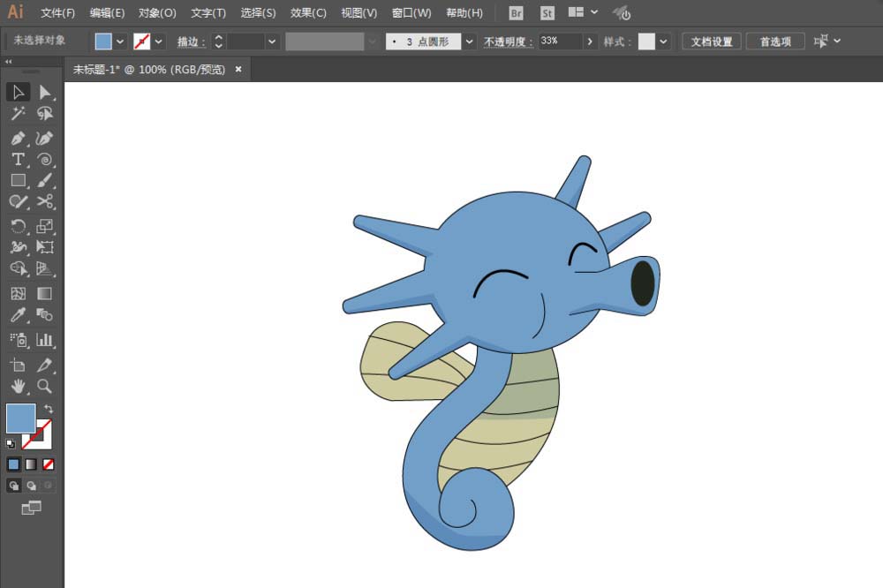
Task: Click the GPU performance rocket icon
Action: point(622,13)
